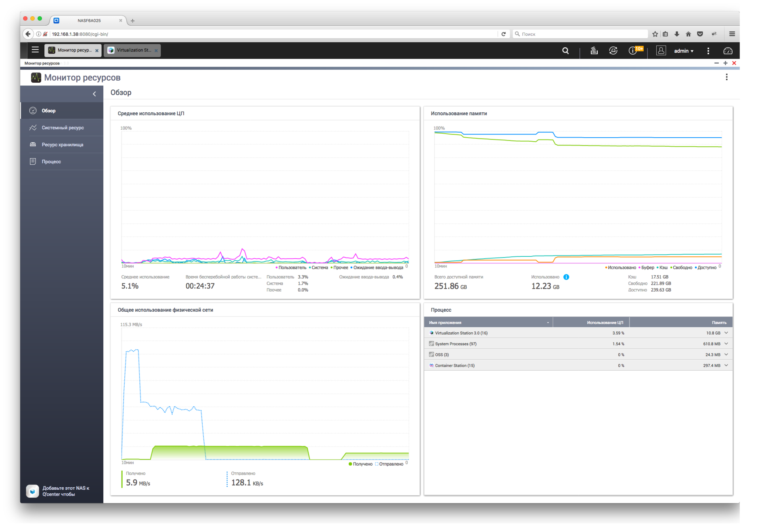Select Системный ресурс in sidebar
This screenshot has width=760, height=532.
tap(63, 128)
